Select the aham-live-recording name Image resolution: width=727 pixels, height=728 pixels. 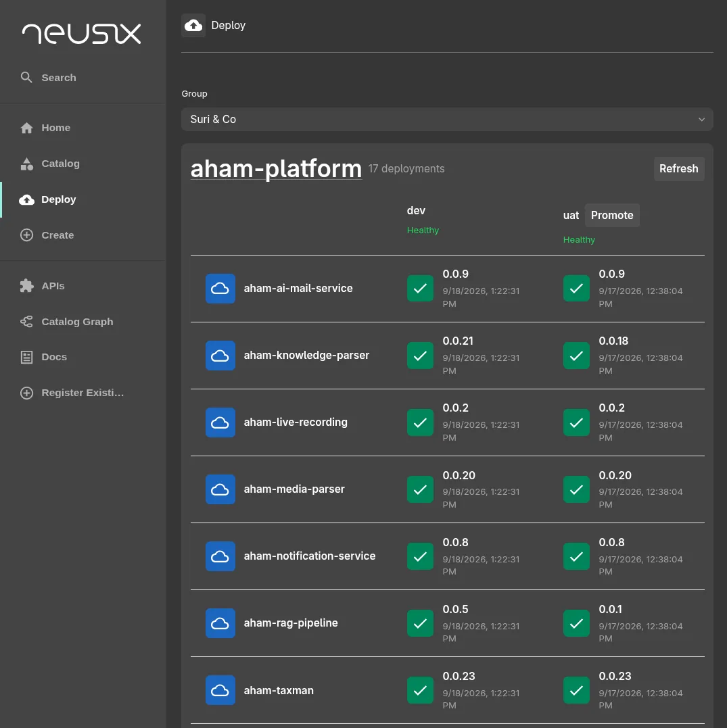point(296,422)
